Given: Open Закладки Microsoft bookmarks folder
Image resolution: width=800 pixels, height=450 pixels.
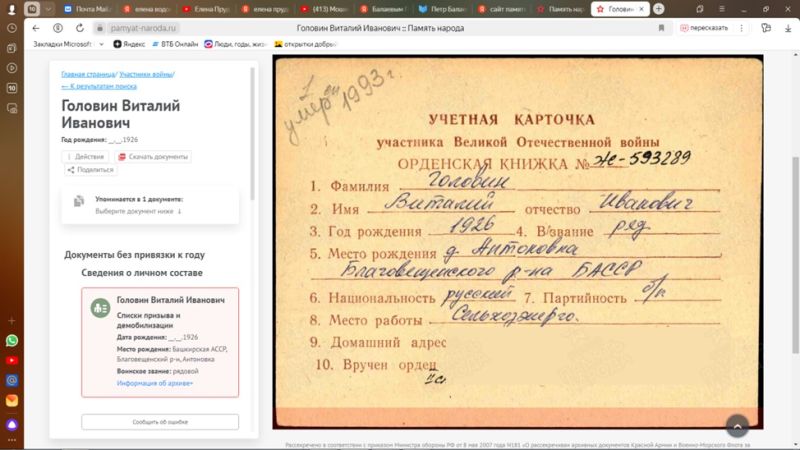Looking at the screenshot, I should click(62, 44).
